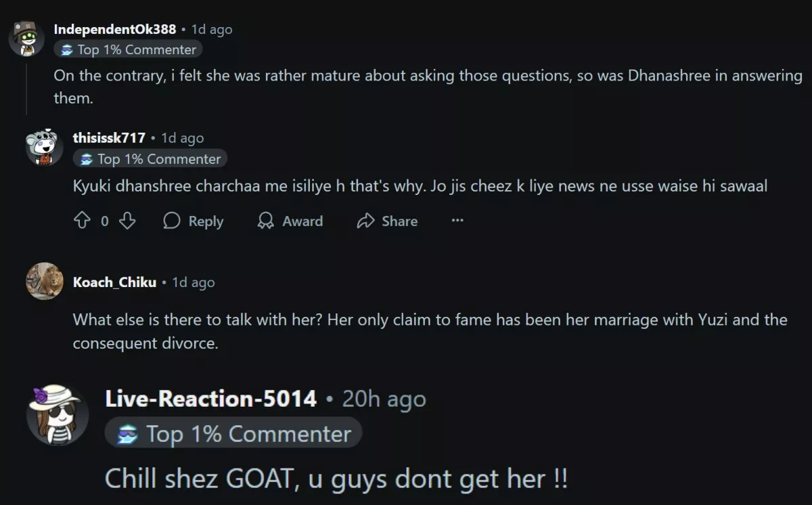Open the three-dot more options menu

point(457,221)
